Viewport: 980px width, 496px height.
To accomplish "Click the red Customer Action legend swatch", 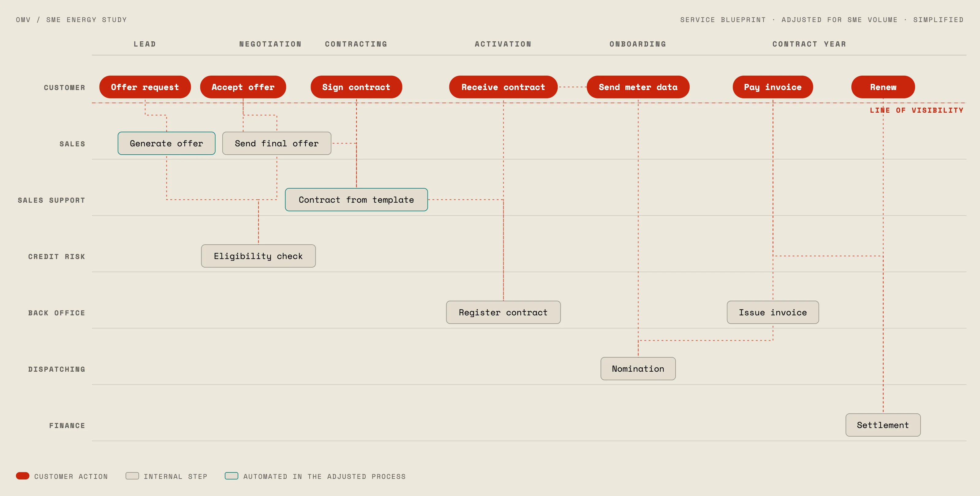I will (23, 476).
